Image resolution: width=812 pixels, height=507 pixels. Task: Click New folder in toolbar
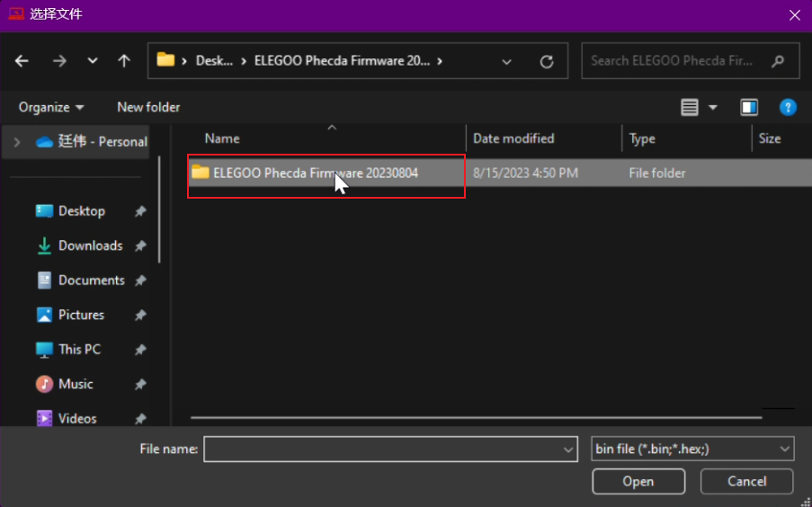point(148,107)
